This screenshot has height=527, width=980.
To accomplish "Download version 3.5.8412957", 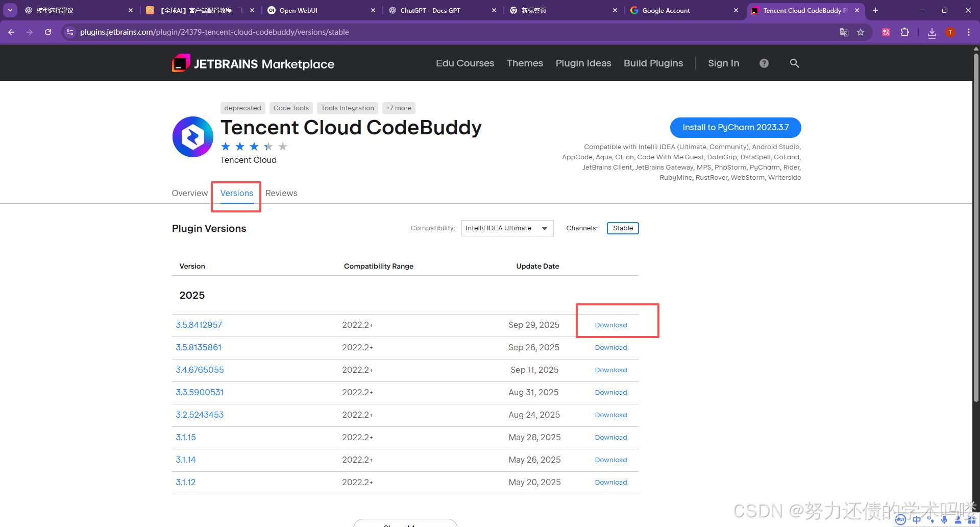I will click(611, 325).
